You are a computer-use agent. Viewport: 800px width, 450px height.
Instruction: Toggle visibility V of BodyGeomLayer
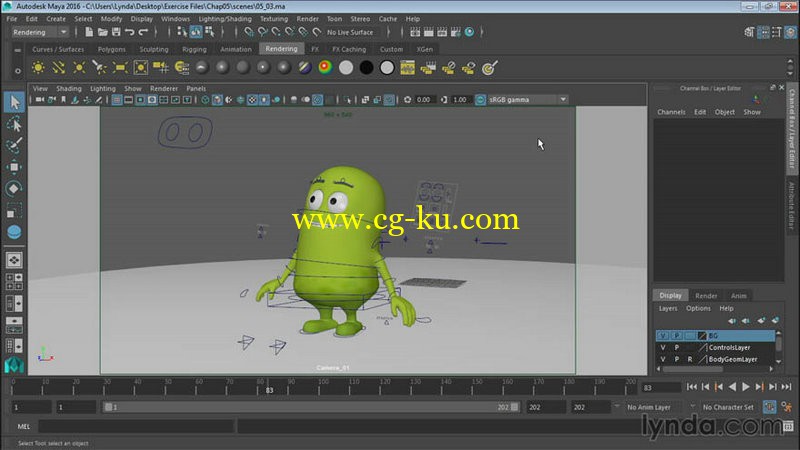coord(663,359)
